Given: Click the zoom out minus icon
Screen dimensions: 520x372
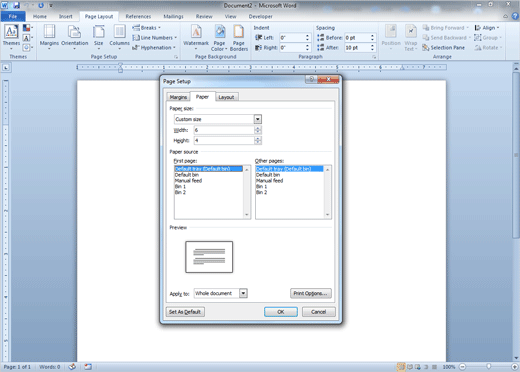Looking at the screenshot, I should click(x=463, y=367).
